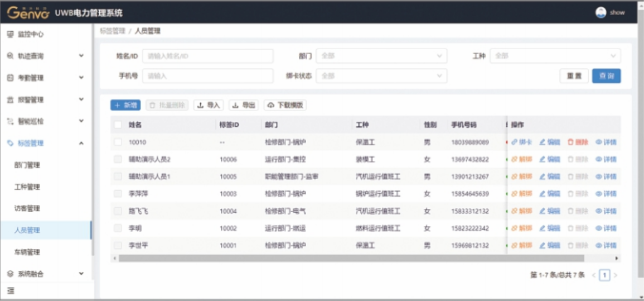This screenshot has width=644, height=301.
Task: Click the 姓名 column header
Action: point(135,125)
